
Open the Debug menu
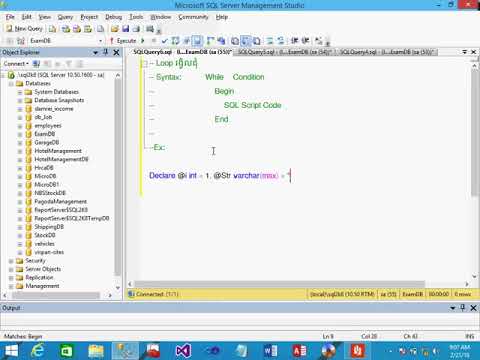coord(113,17)
